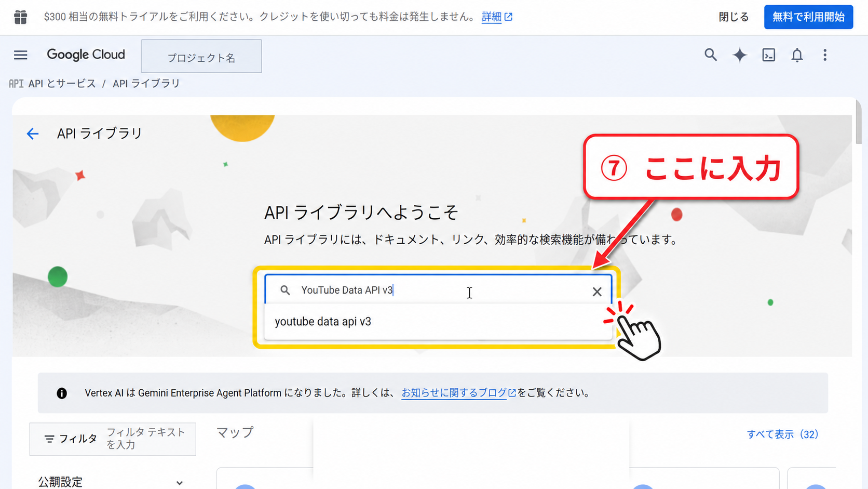Viewport: 868px width, 489px height.
Task: Click the 無料で利用開始 button
Action: tap(808, 17)
